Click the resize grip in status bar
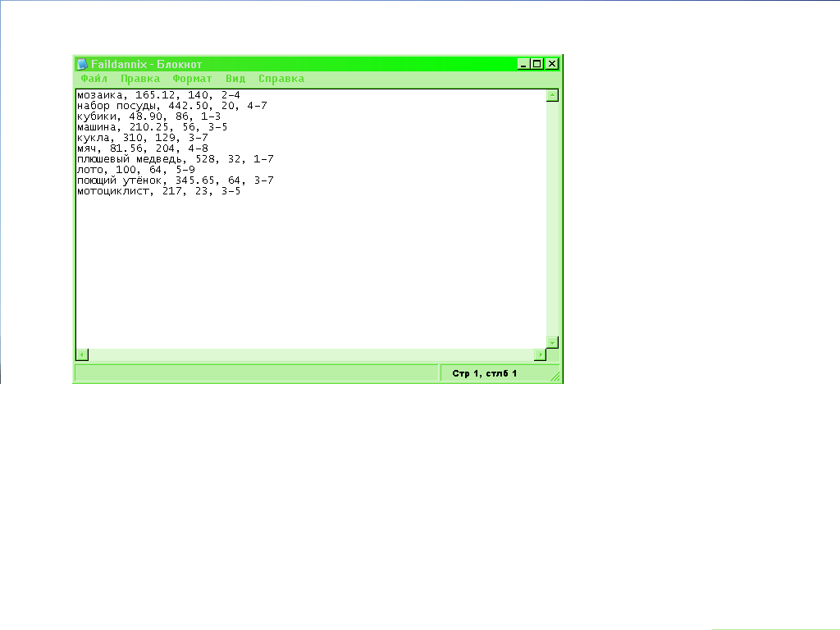 (x=555, y=377)
